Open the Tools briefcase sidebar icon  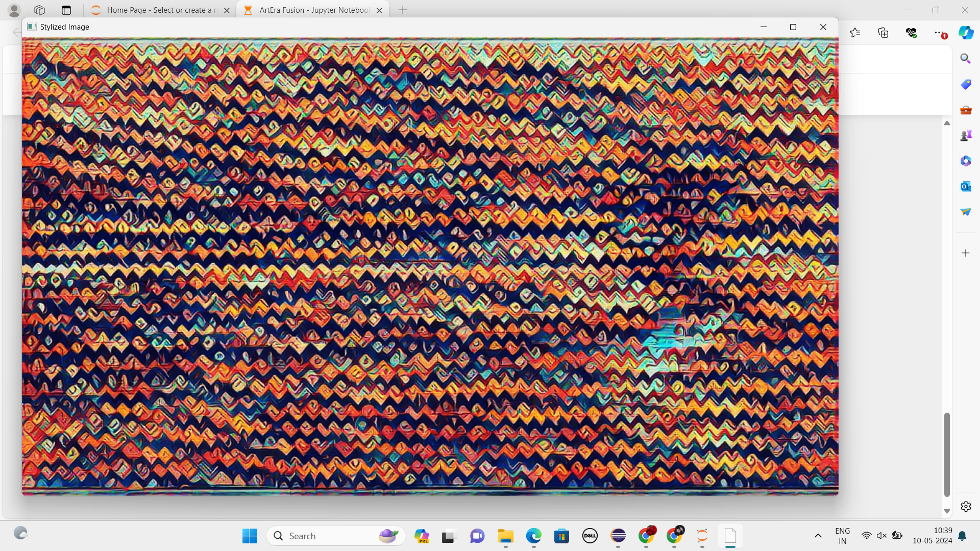click(965, 110)
